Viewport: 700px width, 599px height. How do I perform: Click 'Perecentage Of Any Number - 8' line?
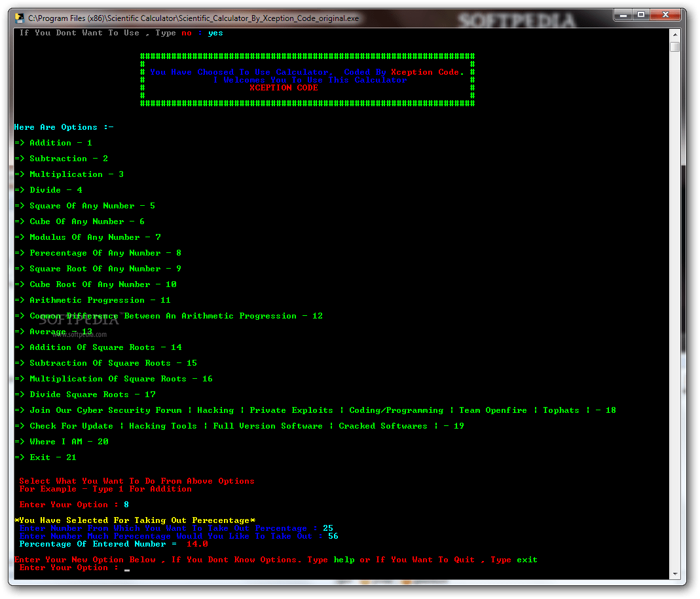[x=98, y=253]
